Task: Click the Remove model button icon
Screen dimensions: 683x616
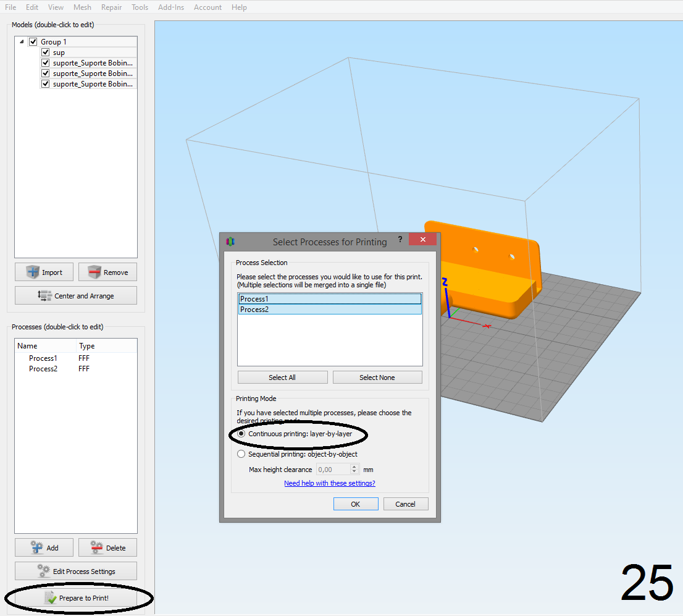Action: (x=94, y=272)
